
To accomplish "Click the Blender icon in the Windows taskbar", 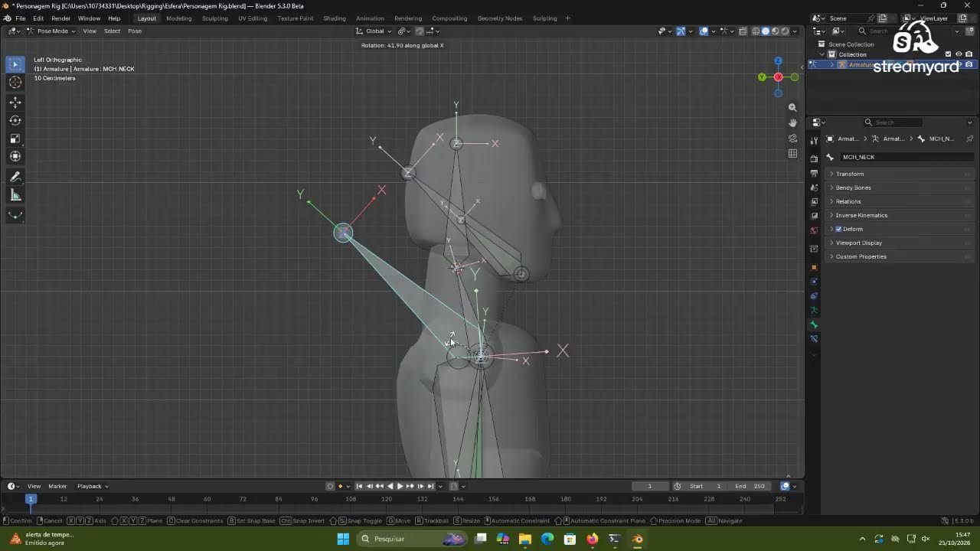I will click(637, 539).
